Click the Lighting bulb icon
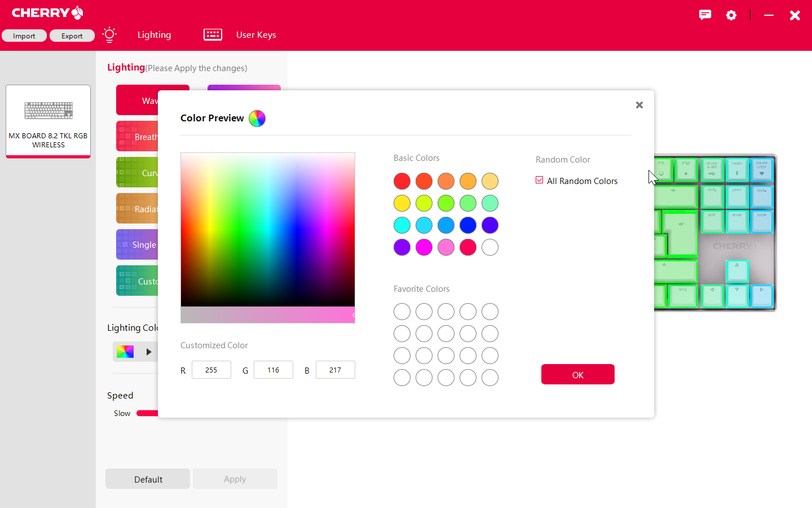Screen dimensions: 812x508 (109, 35)
